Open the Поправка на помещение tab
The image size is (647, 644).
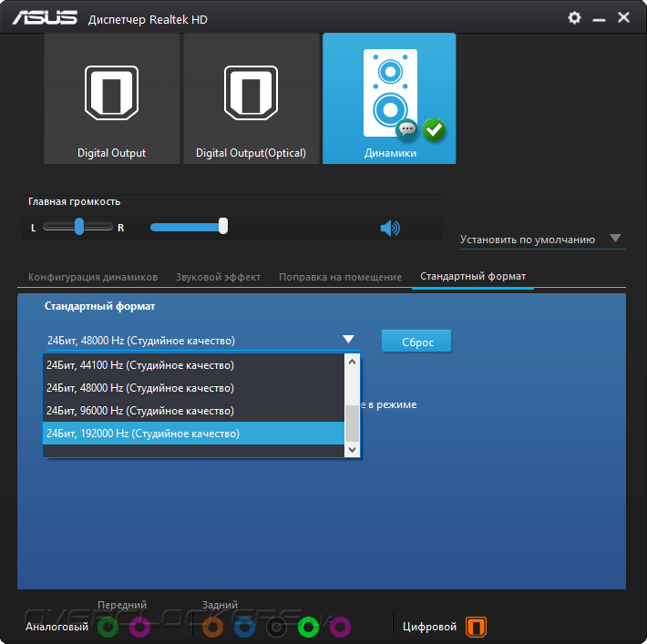[340, 277]
